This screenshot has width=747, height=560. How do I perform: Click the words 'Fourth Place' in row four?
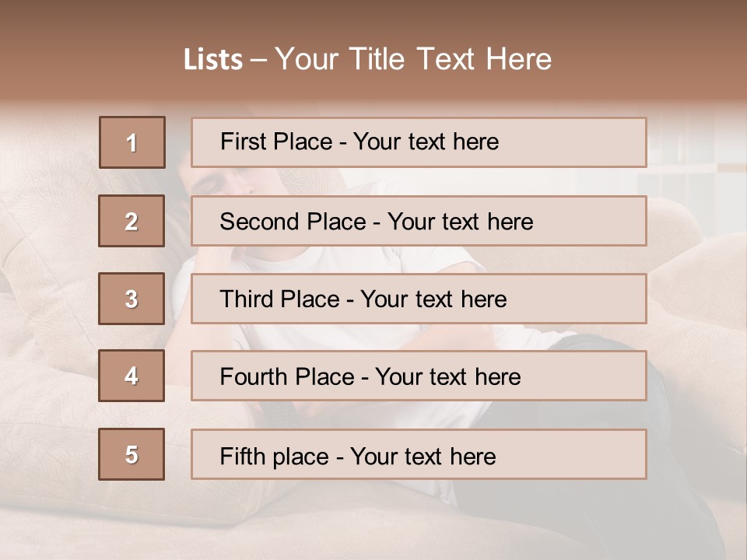[x=287, y=376]
